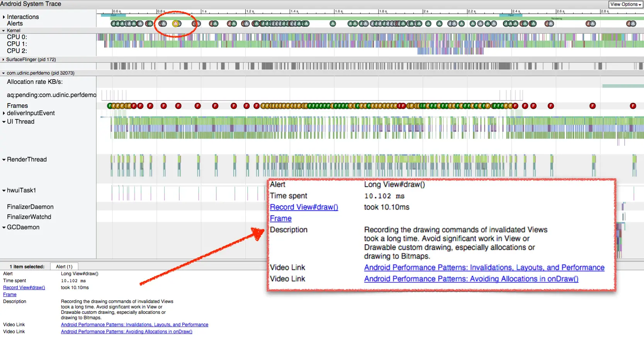Click the 1 s ruler mark

click(x=204, y=11)
